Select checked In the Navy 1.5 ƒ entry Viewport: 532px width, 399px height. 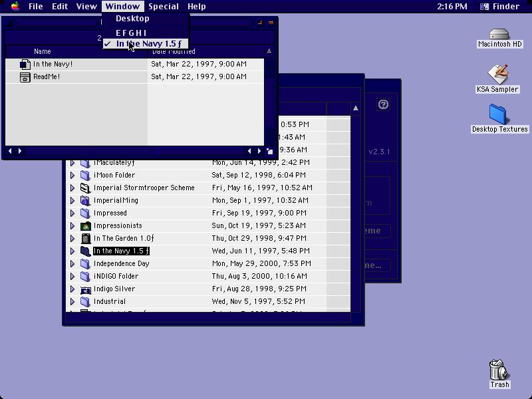145,44
